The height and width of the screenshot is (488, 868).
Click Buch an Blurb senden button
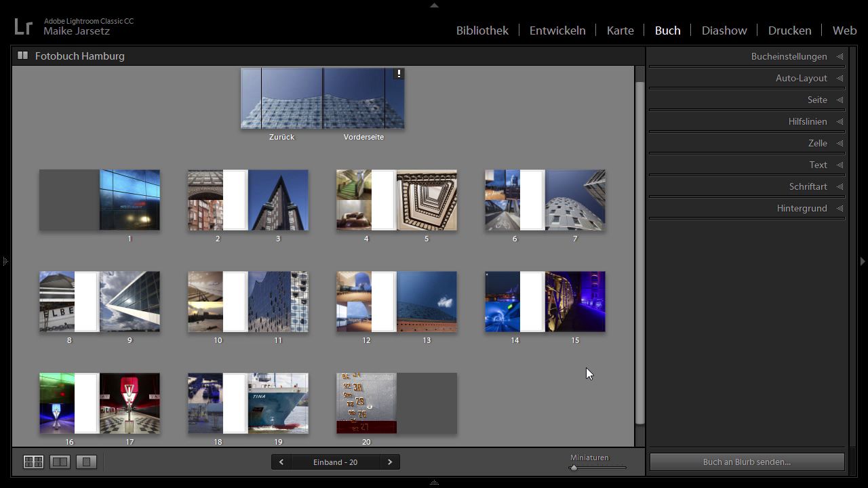click(747, 462)
